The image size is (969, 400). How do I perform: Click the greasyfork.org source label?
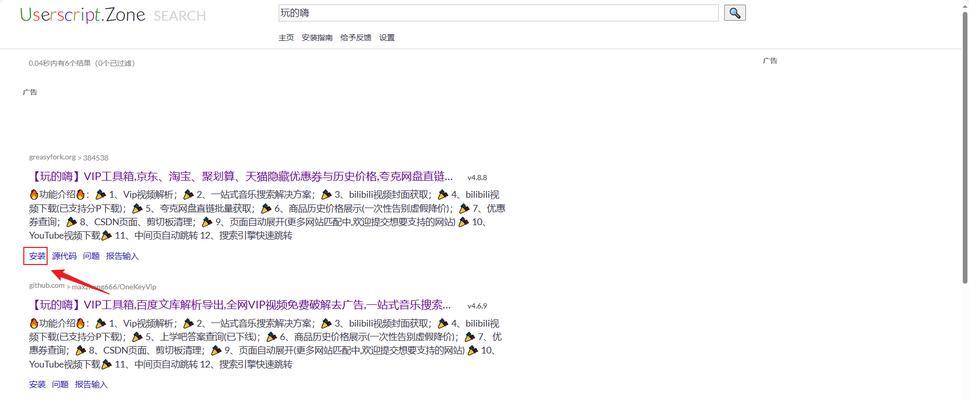click(53, 158)
